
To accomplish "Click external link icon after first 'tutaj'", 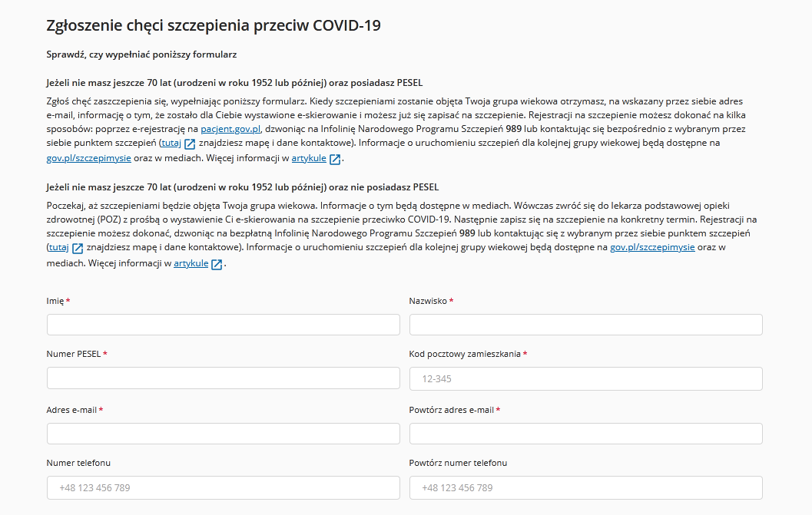I will (x=190, y=144).
